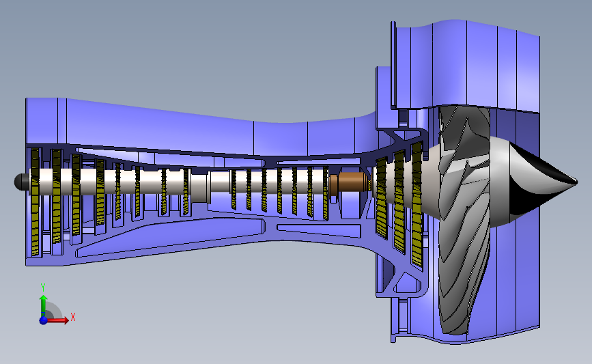Screen dimensions: 592x364
Task: Select the black spinner nose cone tip
Action: tap(542, 182)
